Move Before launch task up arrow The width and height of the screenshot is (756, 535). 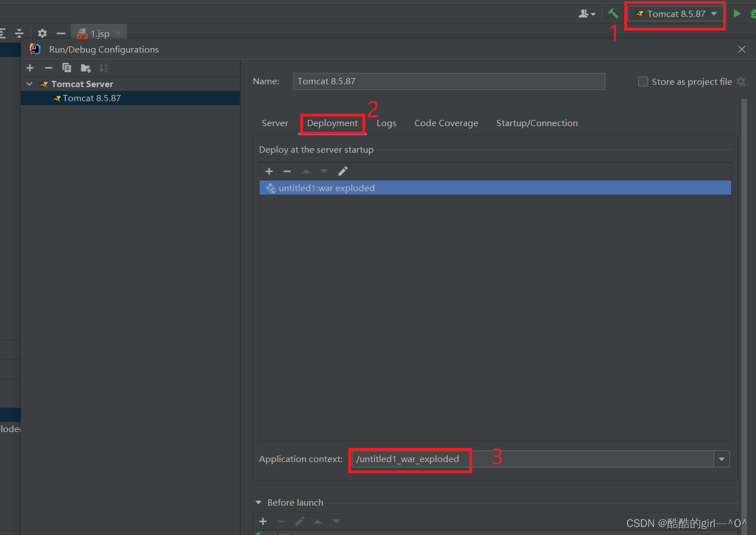(x=318, y=521)
